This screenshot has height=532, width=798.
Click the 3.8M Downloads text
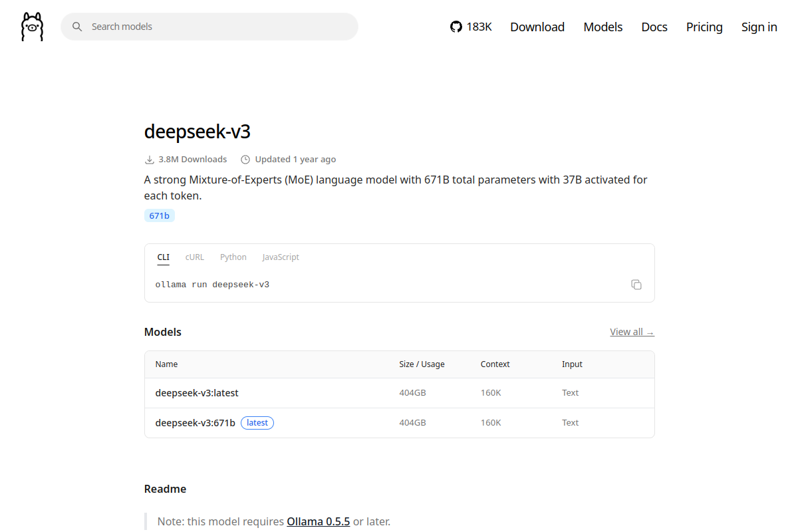point(193,160)
